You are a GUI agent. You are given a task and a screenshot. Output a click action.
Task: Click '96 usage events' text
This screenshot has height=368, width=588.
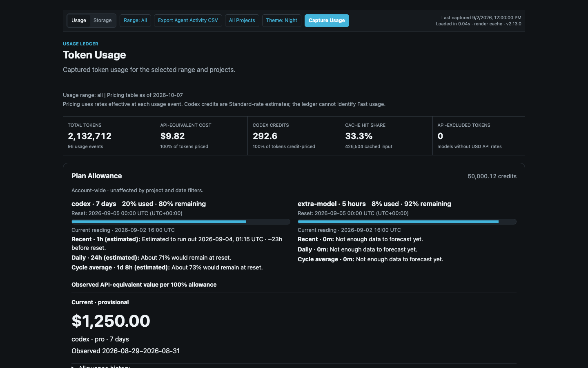coord(85,146)
